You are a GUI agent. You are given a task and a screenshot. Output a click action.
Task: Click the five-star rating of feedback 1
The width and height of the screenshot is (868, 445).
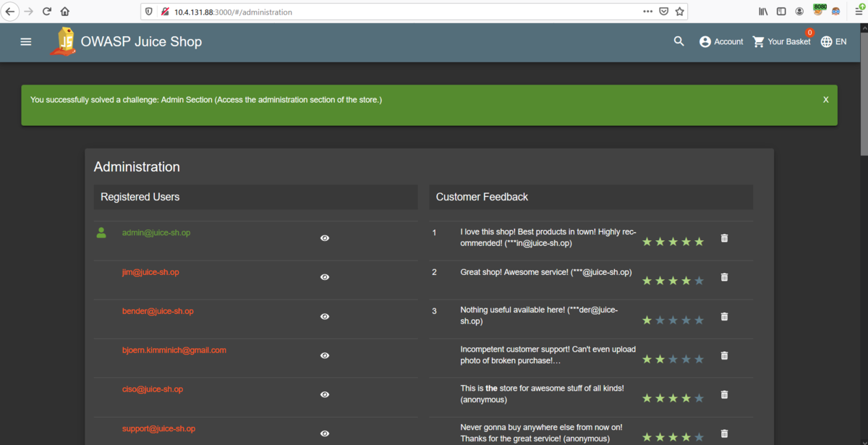673,242
